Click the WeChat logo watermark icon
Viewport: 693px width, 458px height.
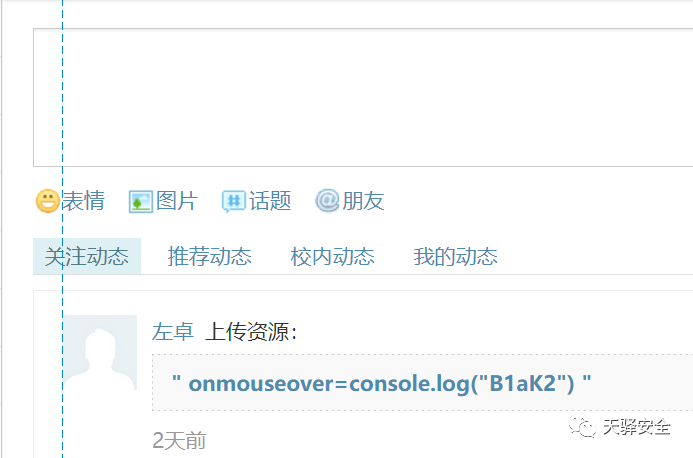click(582, 427)
